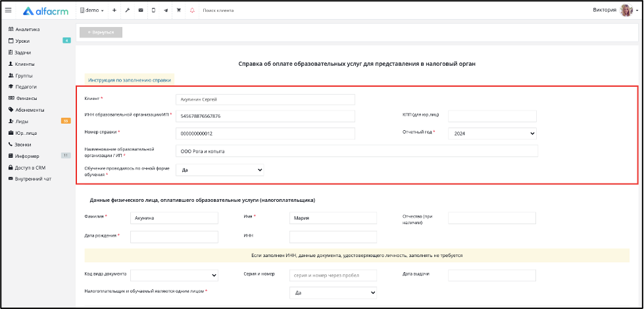644x309 pixels.
Task: Expand Код вида документа dropdown
Action: 174,275
